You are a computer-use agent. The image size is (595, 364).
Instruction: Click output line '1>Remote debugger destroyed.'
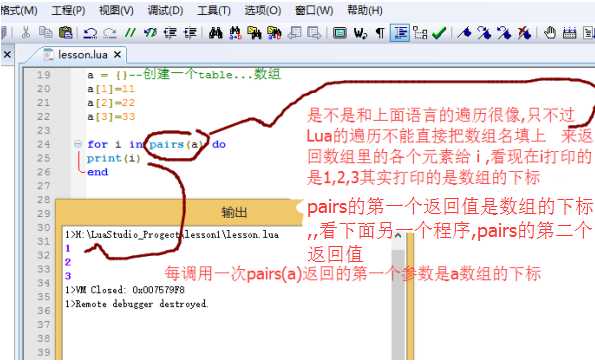(136, 304)
